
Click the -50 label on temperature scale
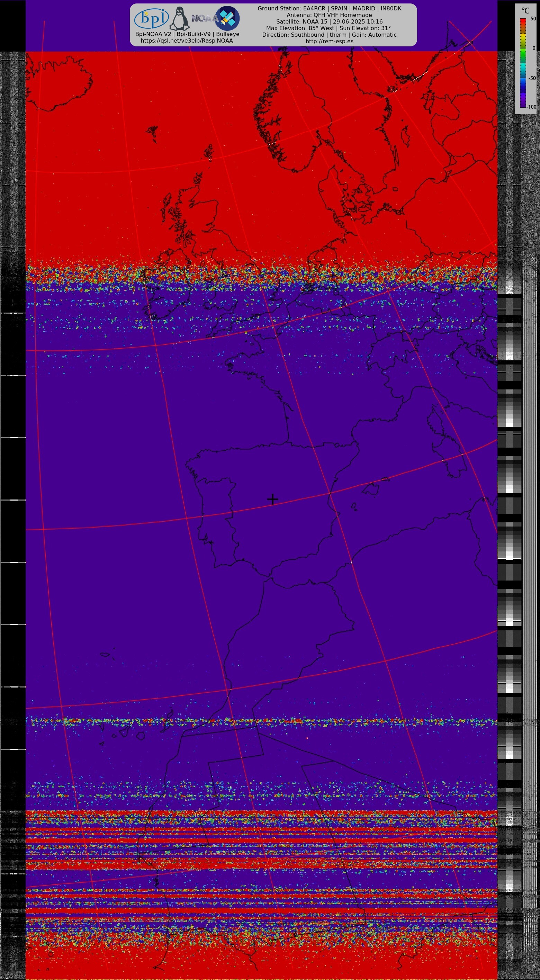pyautogui.click(x=532, y=78)
